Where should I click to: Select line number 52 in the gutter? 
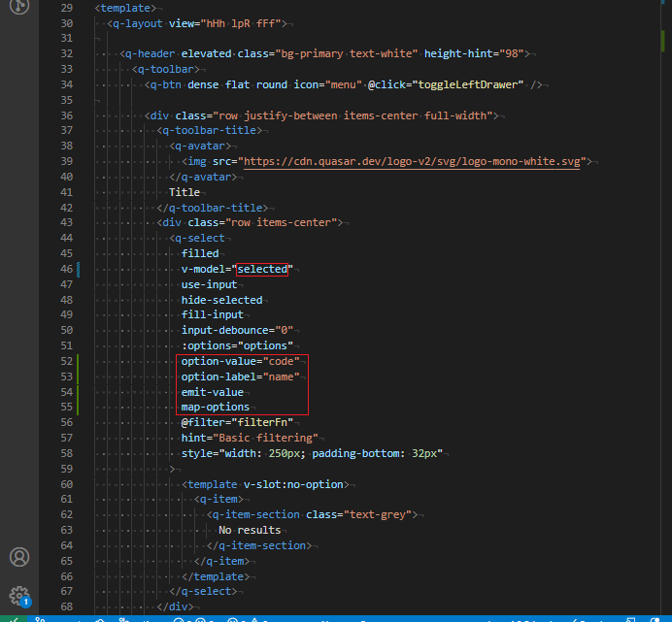[67, 362]
